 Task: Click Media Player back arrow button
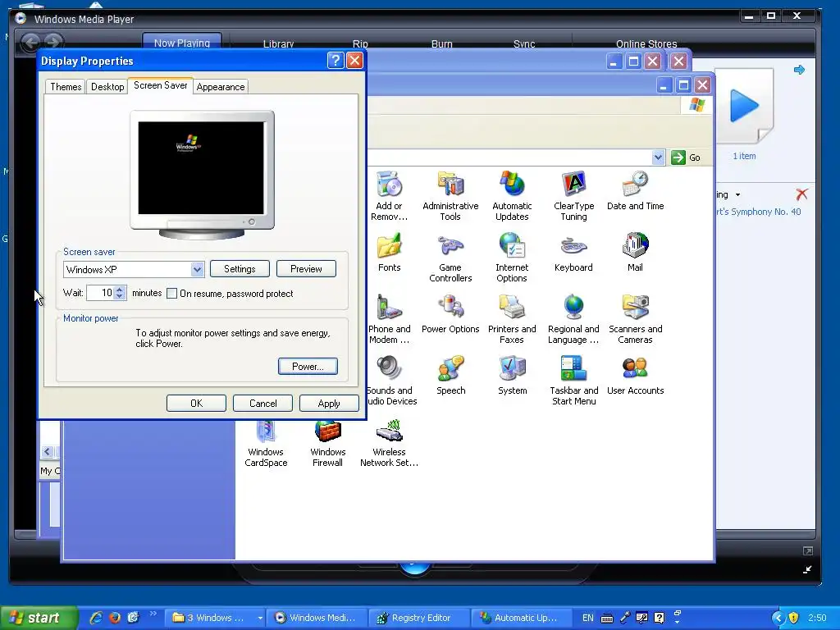coord(30,42)
